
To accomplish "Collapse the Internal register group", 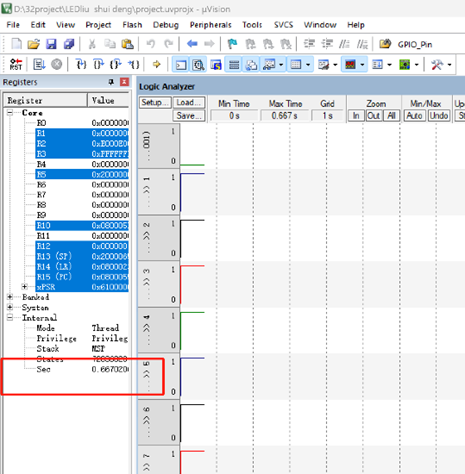I will pos(10,317).
